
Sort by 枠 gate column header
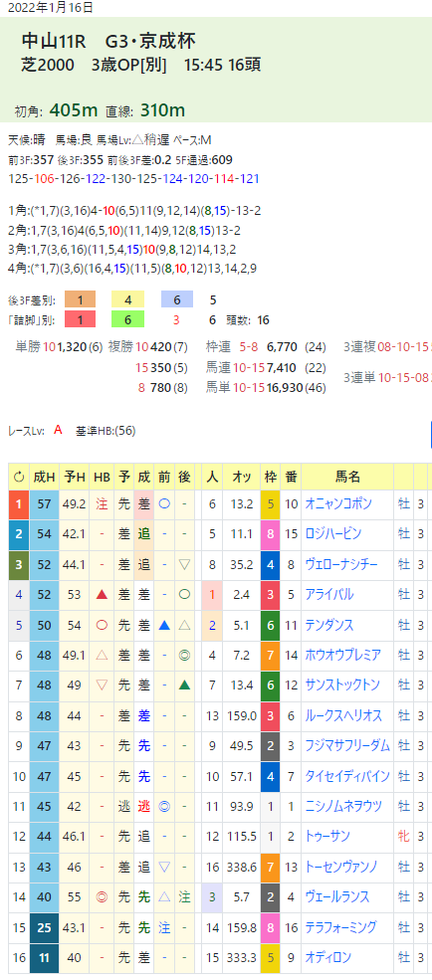270,477
